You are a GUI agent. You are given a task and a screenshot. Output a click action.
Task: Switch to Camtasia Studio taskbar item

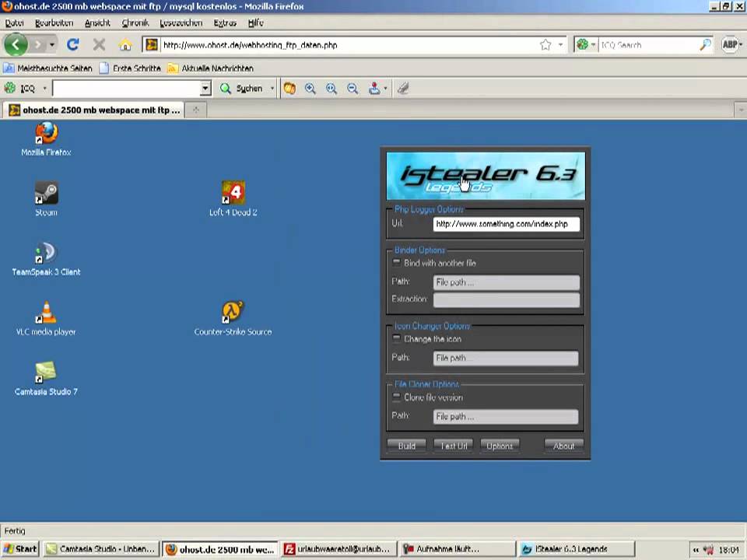pyautogui.click(x=100, y=549)
